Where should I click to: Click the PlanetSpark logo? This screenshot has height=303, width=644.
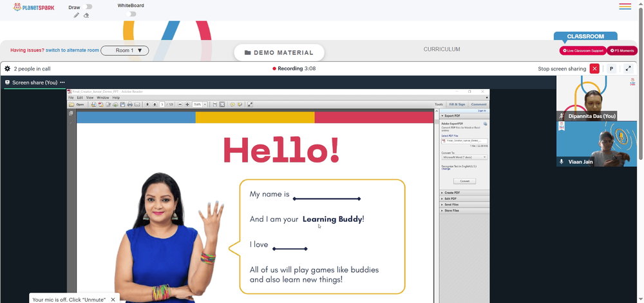pos(33,7)
